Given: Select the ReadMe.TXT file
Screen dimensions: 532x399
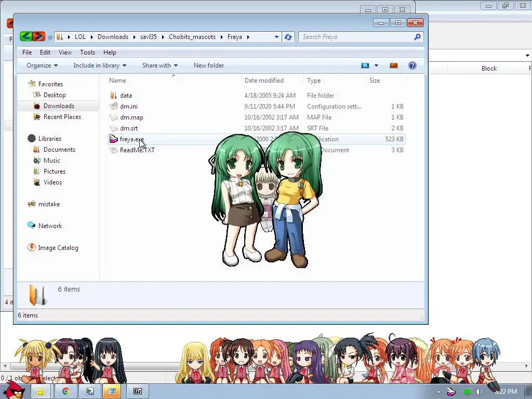Looking at the screenshot, I should click(x=137, y=150).
